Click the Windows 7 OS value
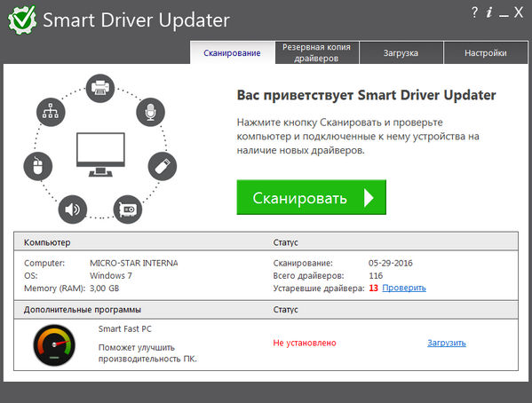The height and width of the screenshot is (403, 532). click(x=111, y=275)
